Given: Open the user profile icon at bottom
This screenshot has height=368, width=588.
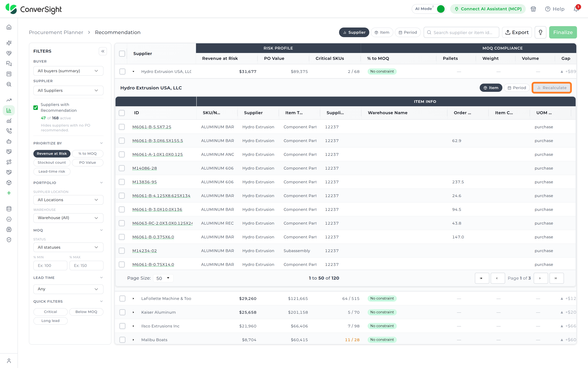Looking at the screenshot, I should coord(9,361).
